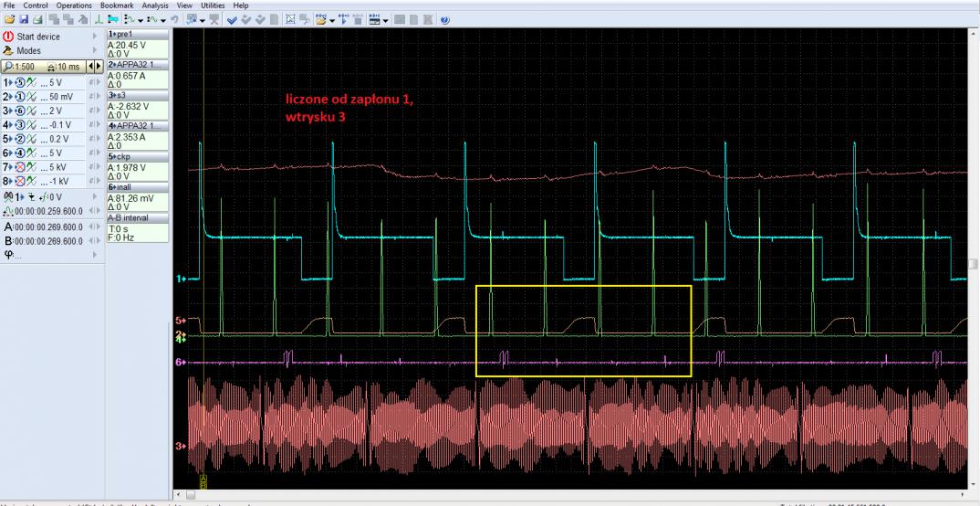Open the Bookmark menu
This screenshot has height=506, width=980.
116,5
